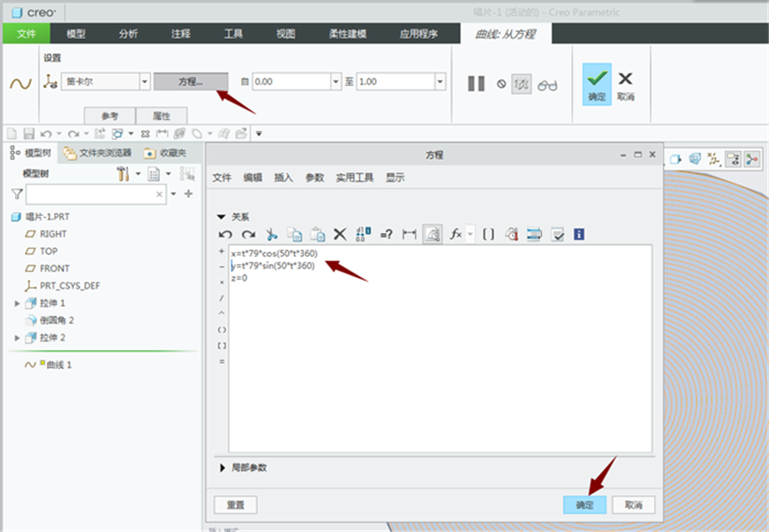Delete selection with the black X toolbar icon
Viewport: 769px width, 532px height.
[340, 234]
